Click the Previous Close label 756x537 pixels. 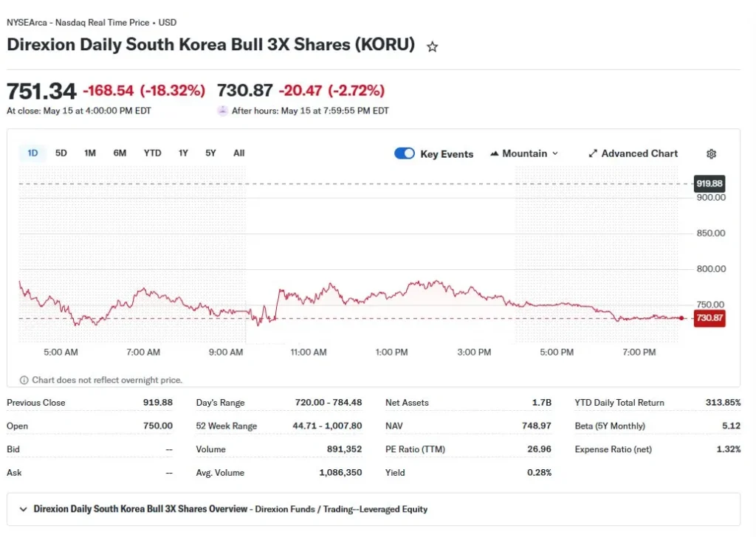(35, 403)
